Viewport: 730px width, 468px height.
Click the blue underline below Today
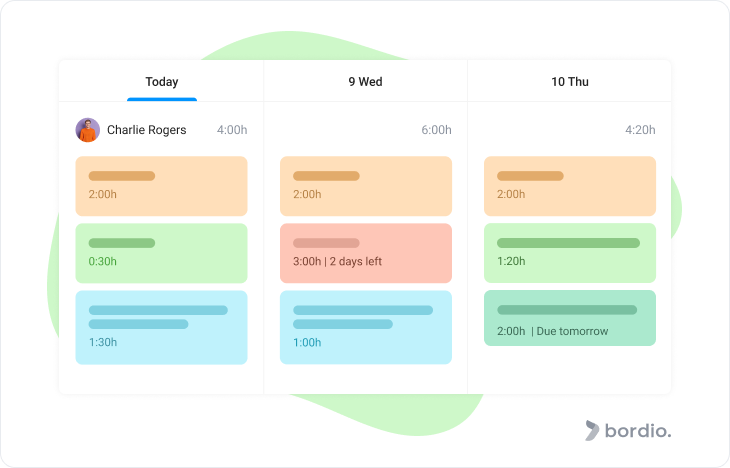coord(162,99)
